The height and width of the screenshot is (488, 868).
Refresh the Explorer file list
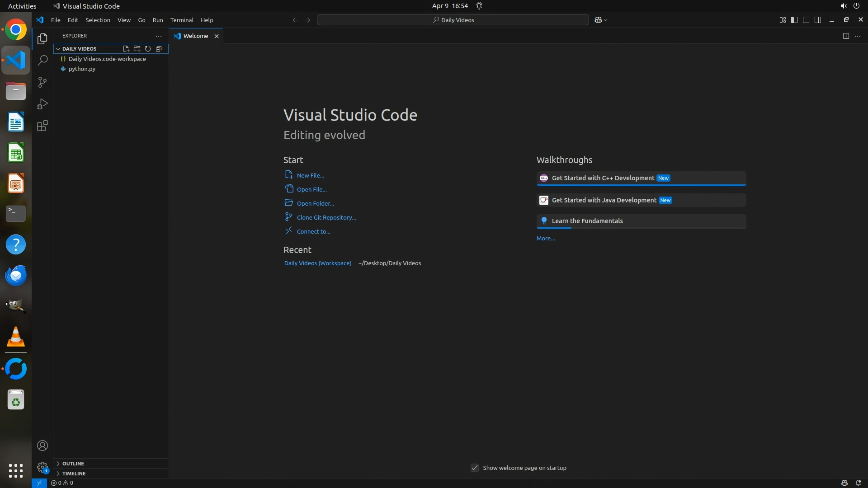(x=148, y=49)
